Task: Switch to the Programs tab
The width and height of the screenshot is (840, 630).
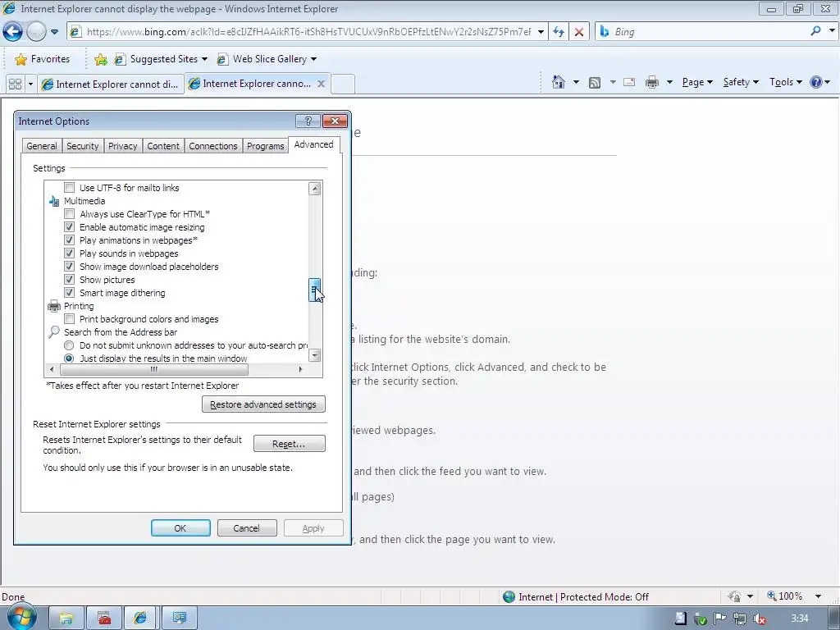Action: pos(265,146)
